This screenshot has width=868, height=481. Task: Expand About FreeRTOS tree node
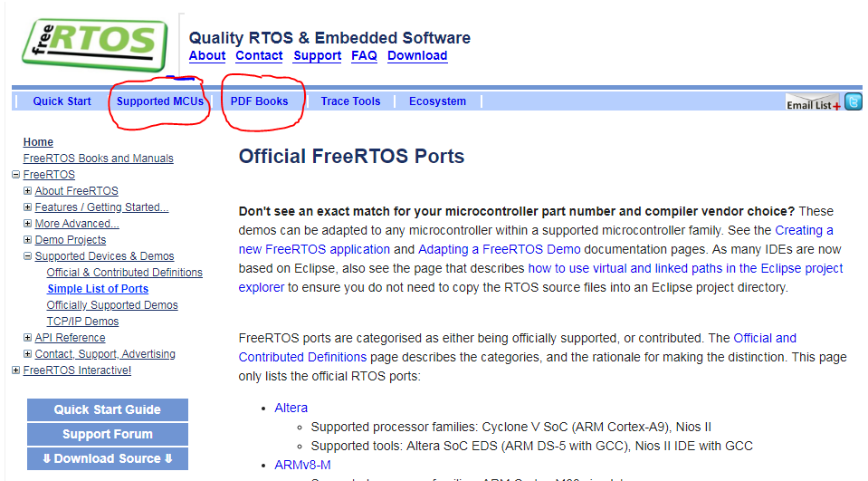(x=28, y=190)
